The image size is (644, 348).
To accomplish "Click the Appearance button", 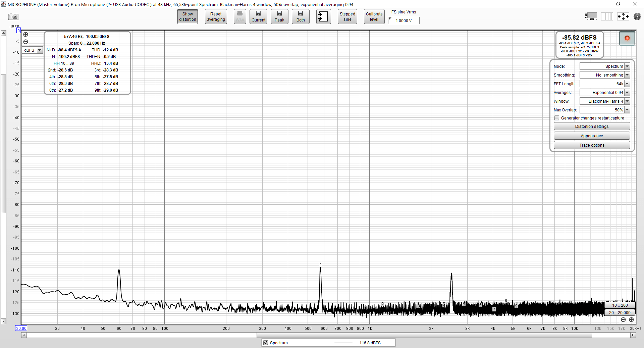I will [x=592, y=136].
